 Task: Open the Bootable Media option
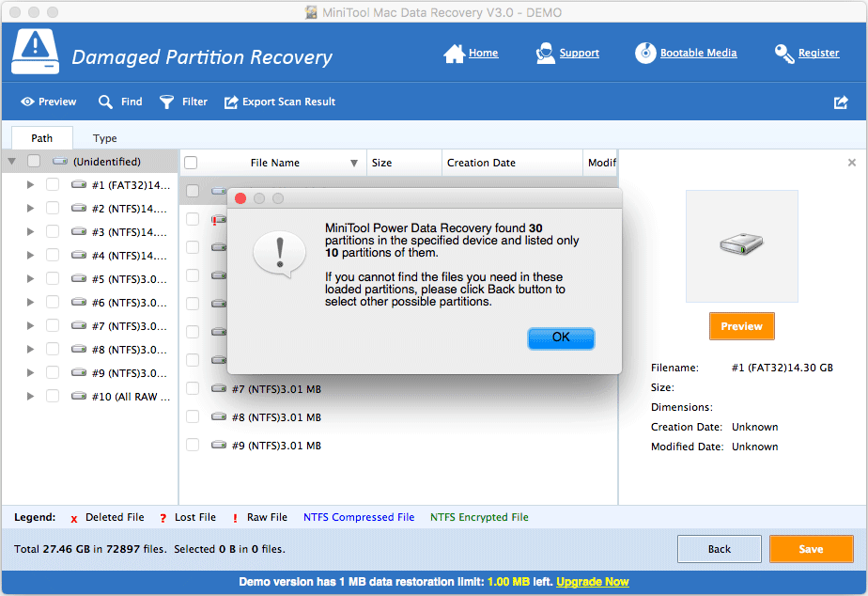point(644,54)
